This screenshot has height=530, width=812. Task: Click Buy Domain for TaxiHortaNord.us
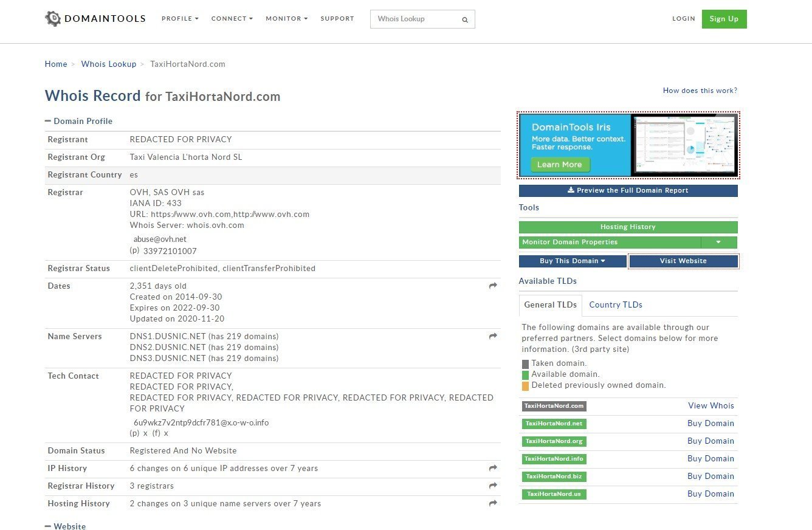711,494
